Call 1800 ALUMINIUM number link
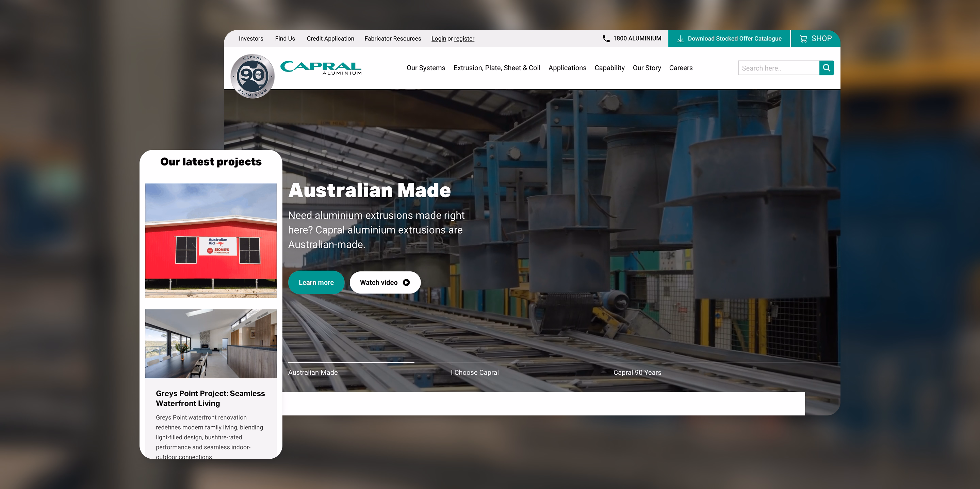Image resolution: width=980 pixels, height=489 pixels. click(637, 38)
